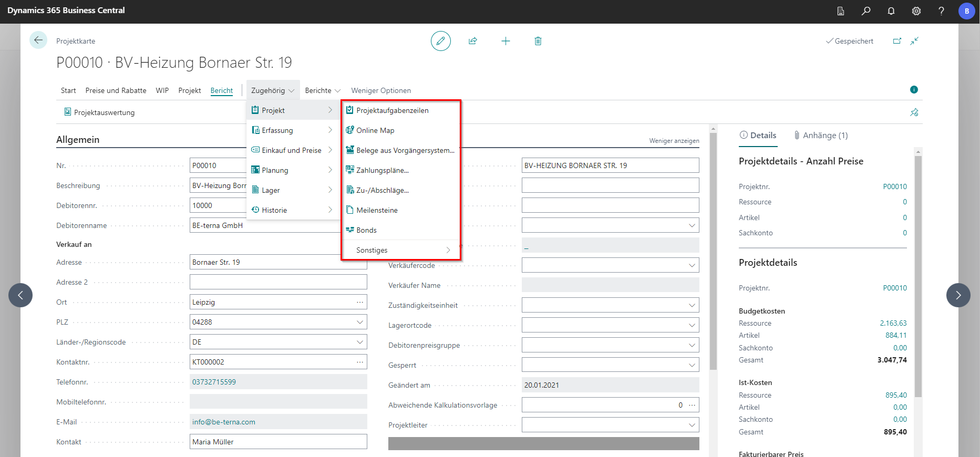Viewport: 980px width, 457px height.
Task: Click the pin icon in action bar
Action: 914,112
